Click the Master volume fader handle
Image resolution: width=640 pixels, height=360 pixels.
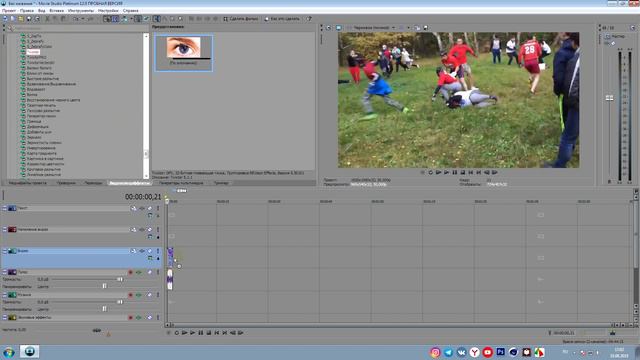[x=609, y=98]
